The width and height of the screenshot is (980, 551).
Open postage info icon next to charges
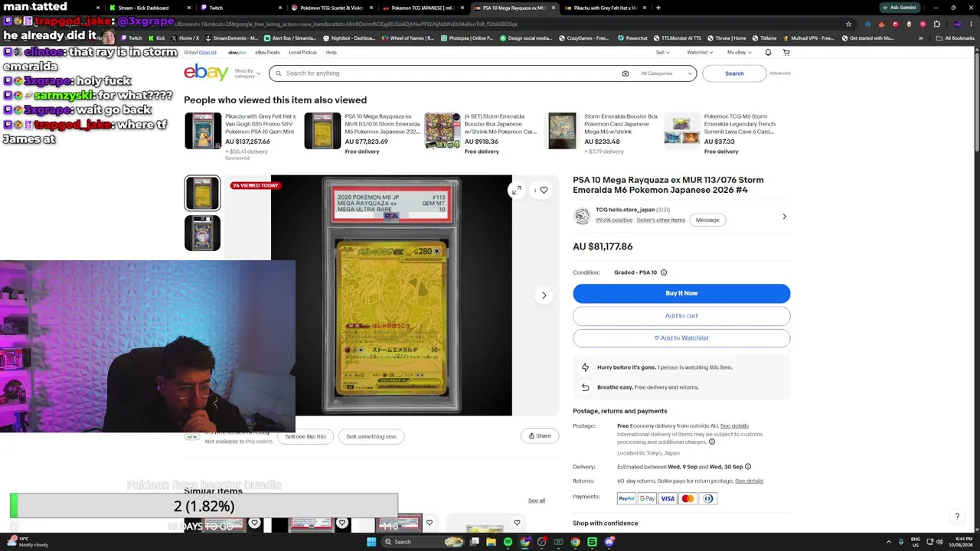[712, 442]
